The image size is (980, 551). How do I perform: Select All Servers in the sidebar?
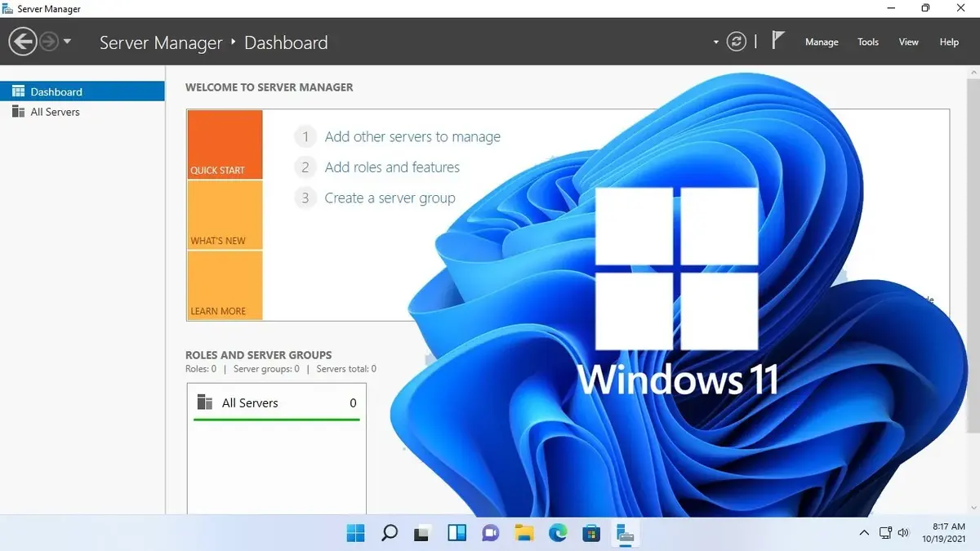(x=55, y=112)
